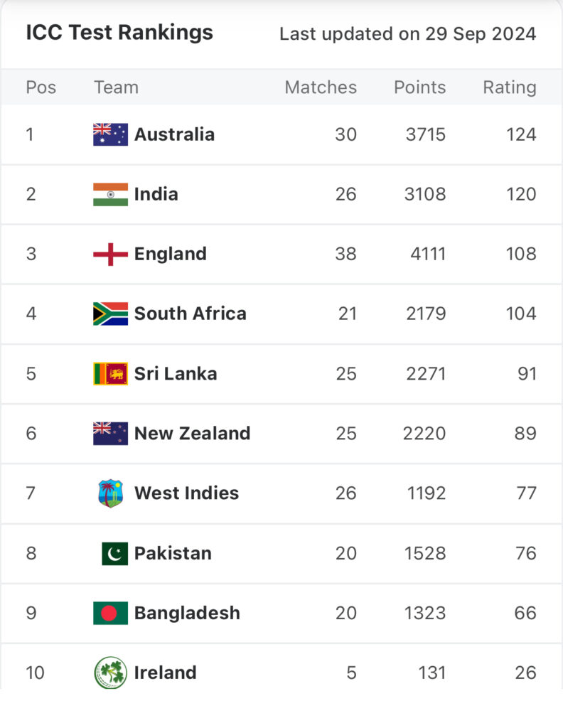This screenshot has width=563, height=728.
Task: Click the Ireland cricket logo
Action: click(110, 673)
